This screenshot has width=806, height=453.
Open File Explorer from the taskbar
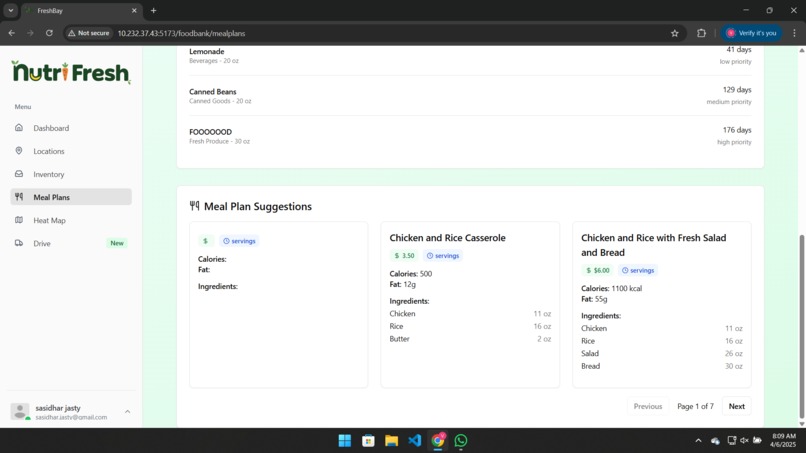click(x=391, y=441)
